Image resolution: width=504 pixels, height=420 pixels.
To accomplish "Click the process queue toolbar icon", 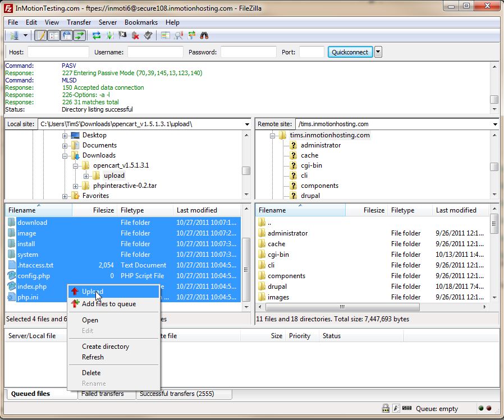I will pyautogui.click(x=109, y=36).
